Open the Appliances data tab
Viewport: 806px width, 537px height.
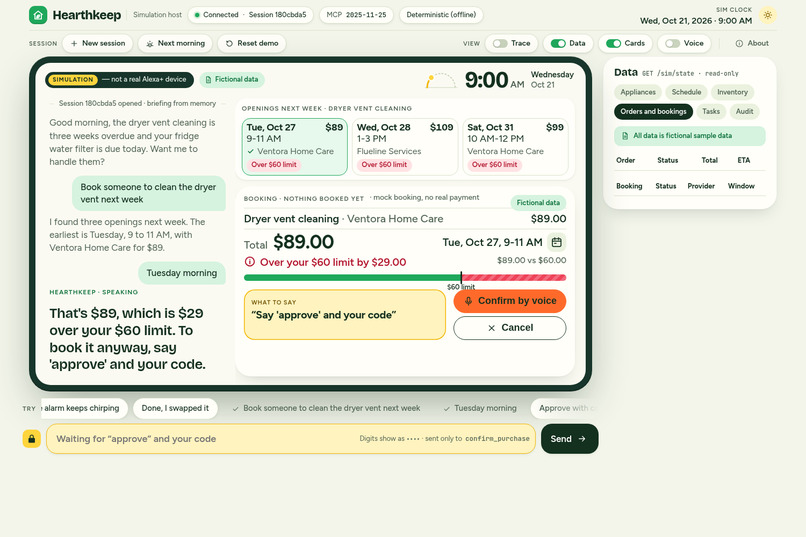pos(638,92)
